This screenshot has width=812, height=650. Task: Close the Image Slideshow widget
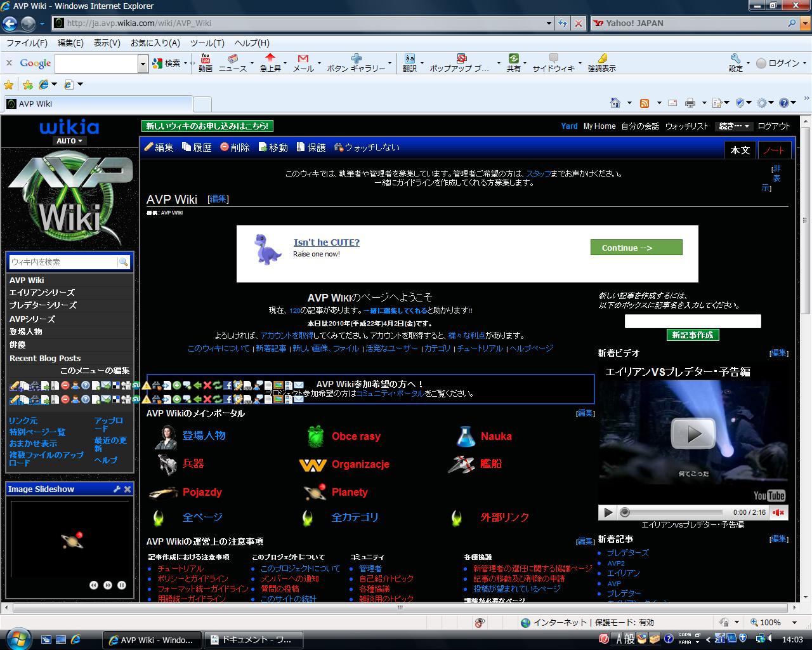coord(128,489)
